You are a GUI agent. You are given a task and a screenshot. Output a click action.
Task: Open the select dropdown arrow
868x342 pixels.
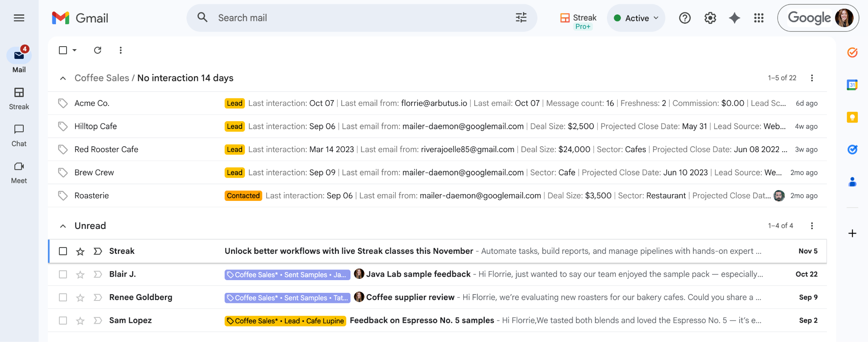tap(75, 50)
